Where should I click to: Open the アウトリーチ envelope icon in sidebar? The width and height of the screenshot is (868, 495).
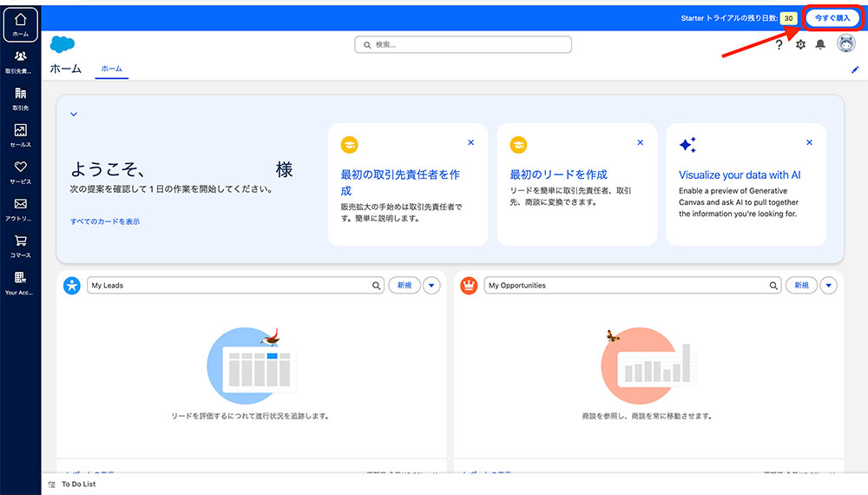[x=20, y=208]
